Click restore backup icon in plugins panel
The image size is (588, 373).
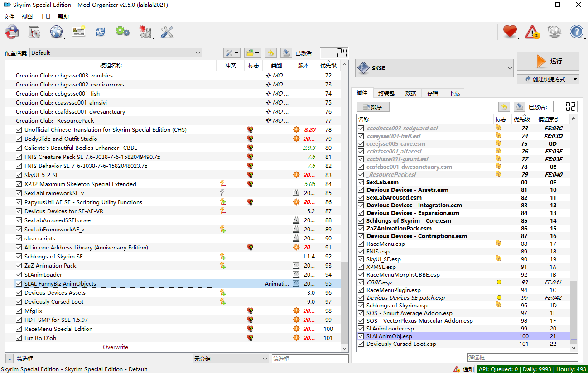pos(504,107)
